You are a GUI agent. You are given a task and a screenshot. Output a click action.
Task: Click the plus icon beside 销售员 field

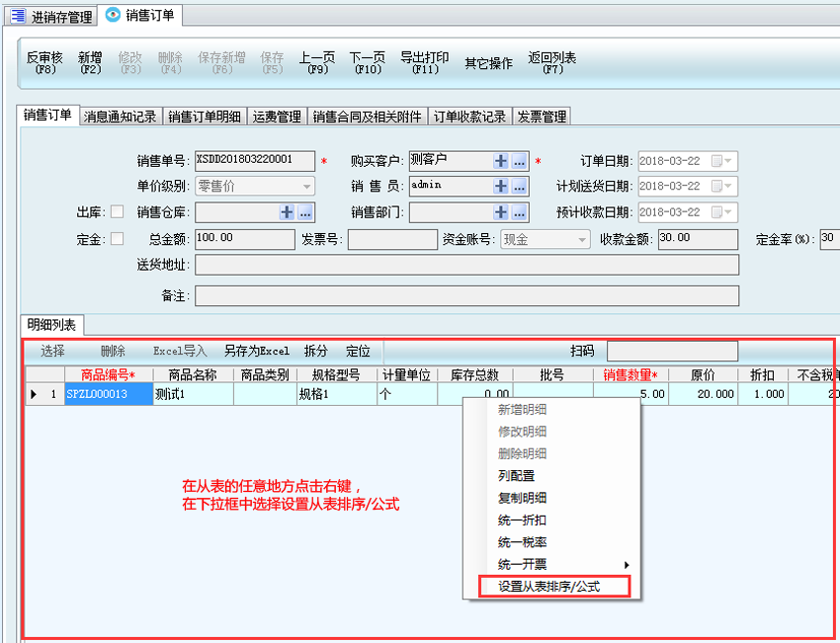(501, 186)
